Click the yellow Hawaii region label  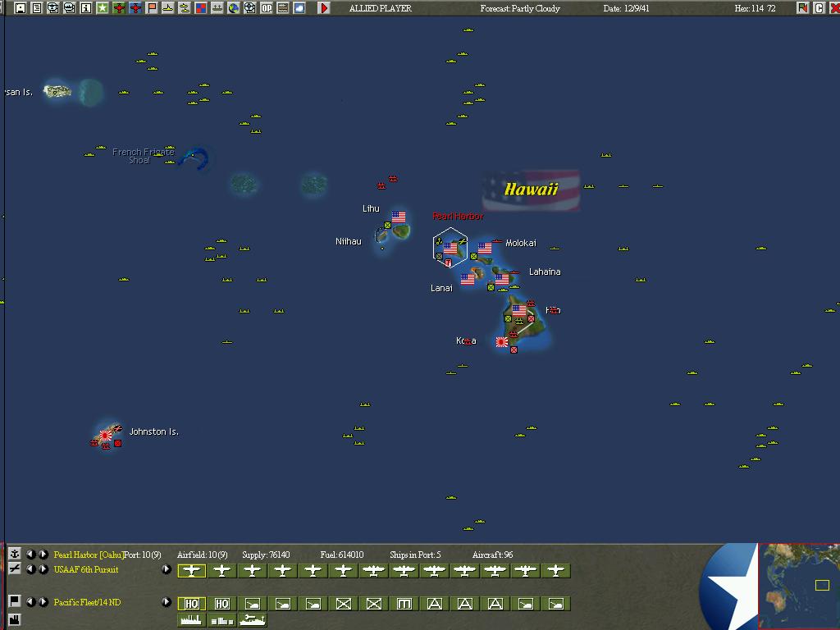(532, 189)
